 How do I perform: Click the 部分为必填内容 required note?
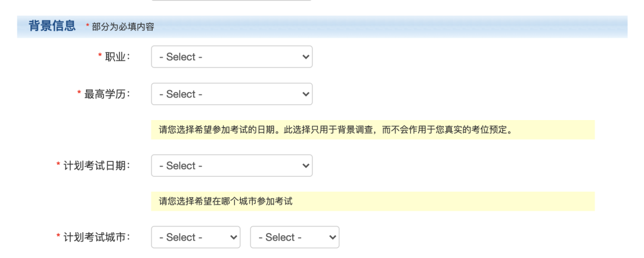[123, 27]
